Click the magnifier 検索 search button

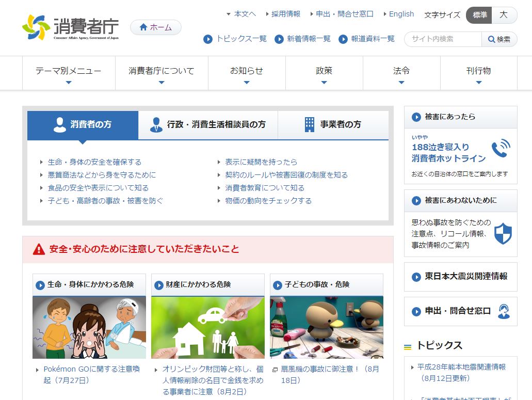point(499,39)
